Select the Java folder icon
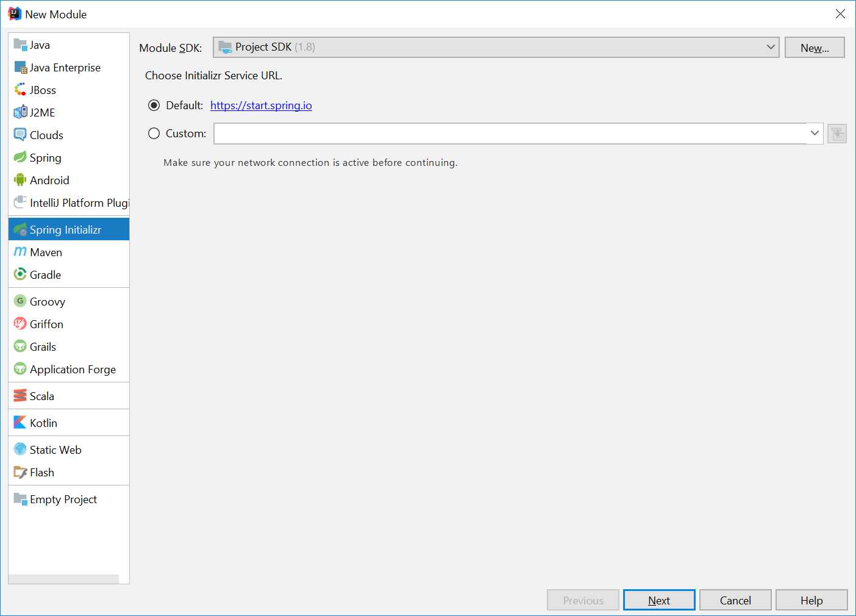Screen dimensions: 856x616 click(x=20, y=45)
